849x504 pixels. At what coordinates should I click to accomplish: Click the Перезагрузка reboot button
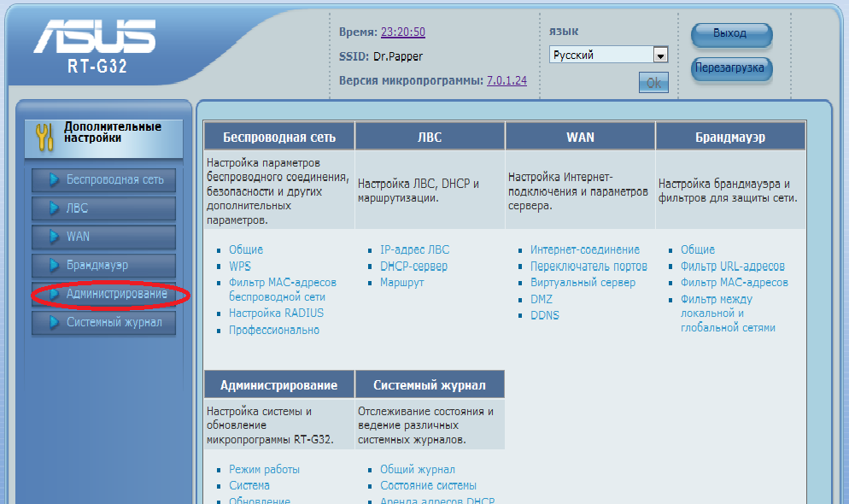(731, 68)
